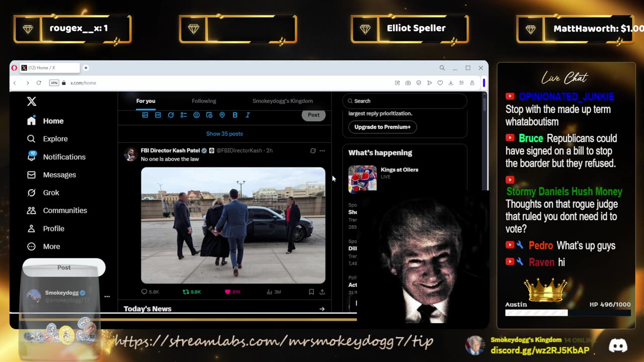Open more options on Kash Patel post
Screen dimensions: 644x362
(x=322, y=151)
